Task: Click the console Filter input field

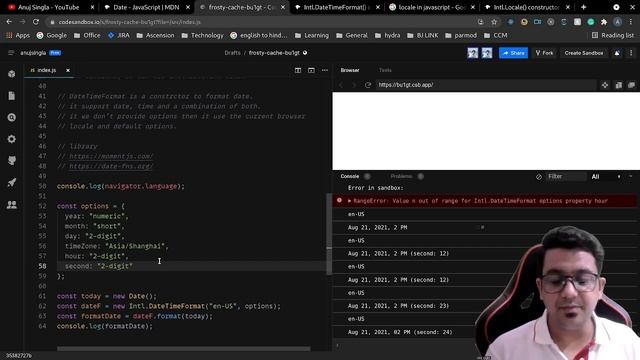Action: click(567, 176)
